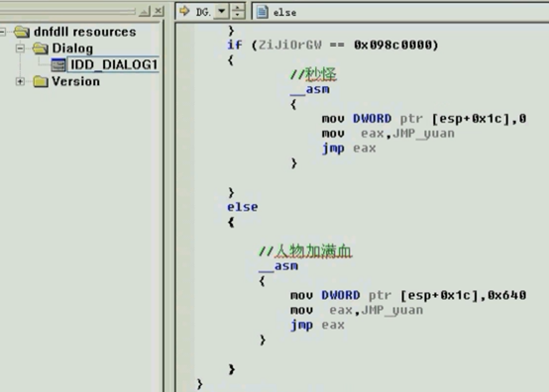Click the first __asm keyword
Image resolution: width=549 pixels, height=392 pixels.
(x=310, y=89)
